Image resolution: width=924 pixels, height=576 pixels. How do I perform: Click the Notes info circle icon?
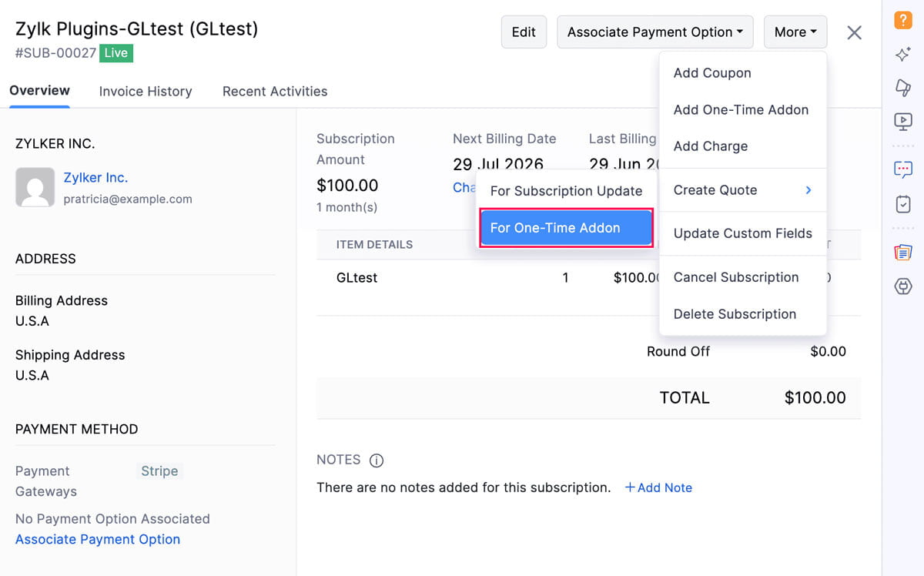pos(377,460)
